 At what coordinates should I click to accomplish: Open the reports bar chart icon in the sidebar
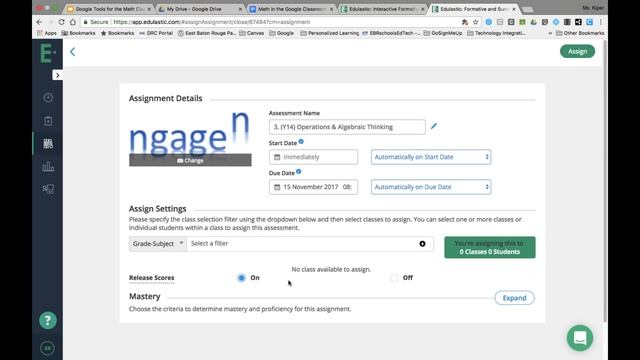48,166
